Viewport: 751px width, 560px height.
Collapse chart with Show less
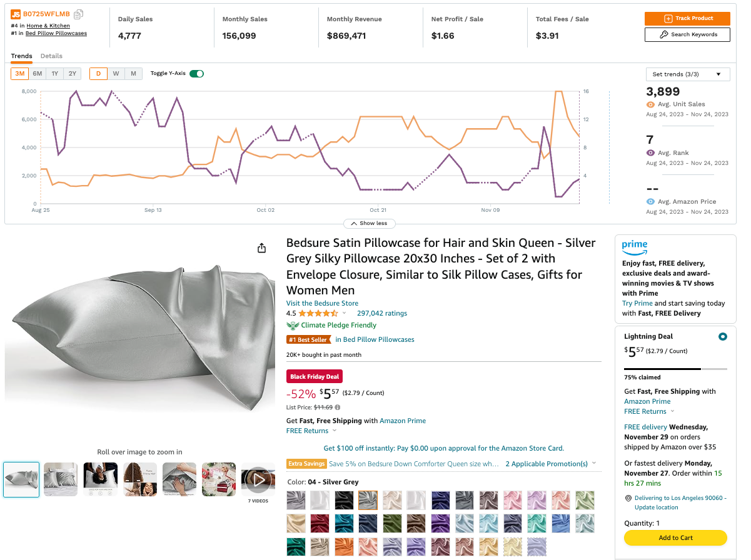369,223
